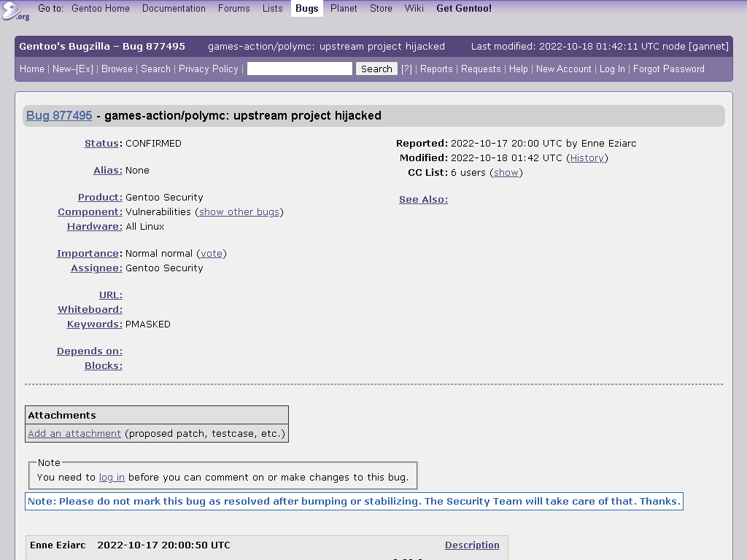This screenshot has height=560, width=747.
Task: Open Bug 877495 title link
Action: click(59, 115)
